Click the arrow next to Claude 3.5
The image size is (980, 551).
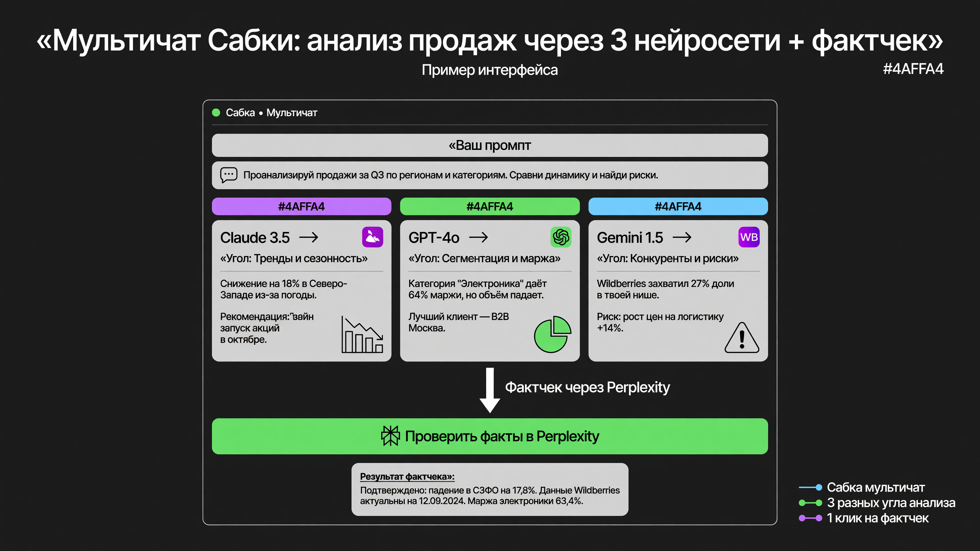pyautogui.click(x=309, y=238)
